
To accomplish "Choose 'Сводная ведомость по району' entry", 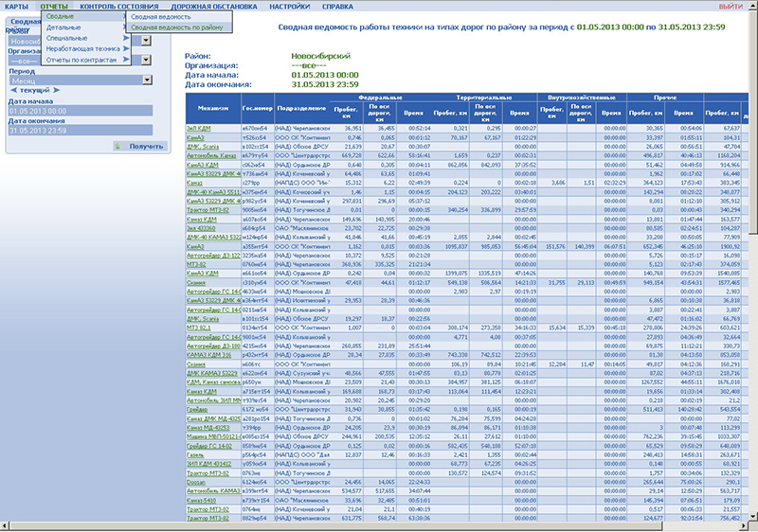I will tap(177, 27).
